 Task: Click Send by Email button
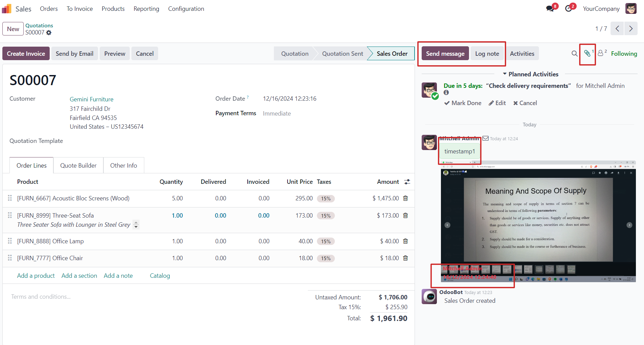74,53
